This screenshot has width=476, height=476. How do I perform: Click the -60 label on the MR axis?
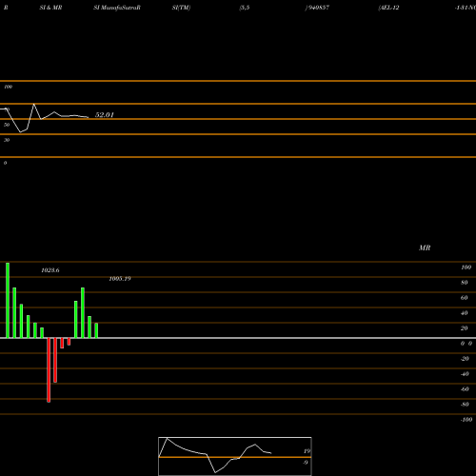click(465, 389)
